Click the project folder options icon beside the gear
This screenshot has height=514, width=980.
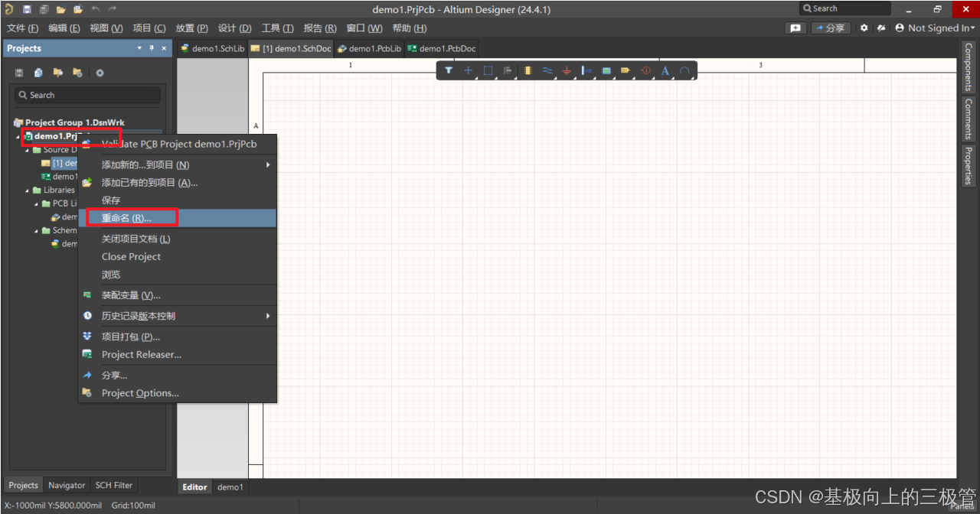click(x=77, y=73)
